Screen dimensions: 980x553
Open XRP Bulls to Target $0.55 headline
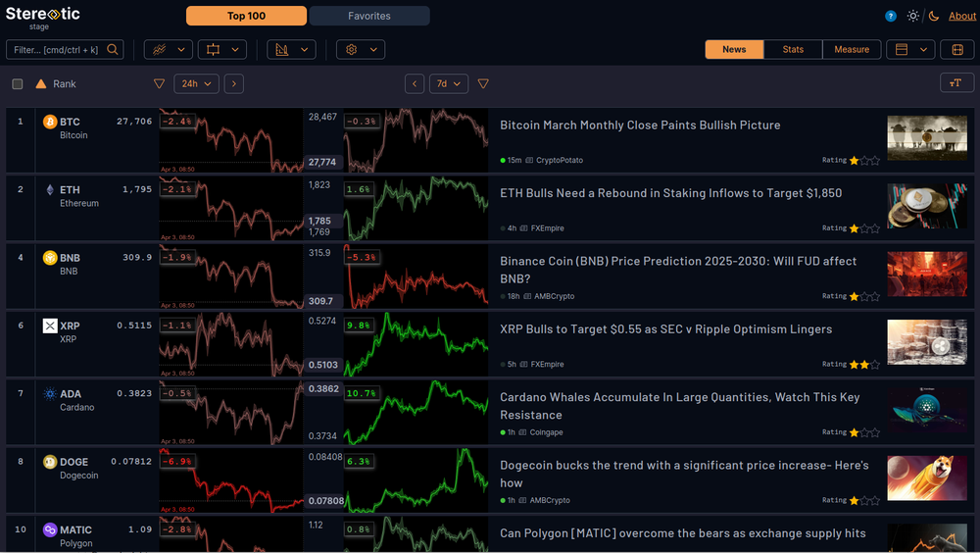click(665, 329)
